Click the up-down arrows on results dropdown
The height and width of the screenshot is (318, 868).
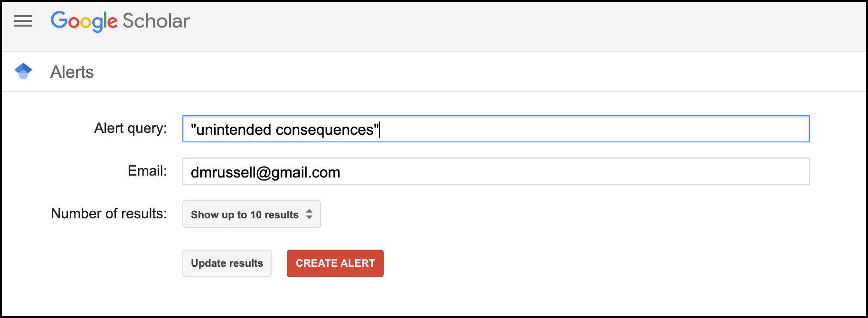coord(309,214)
